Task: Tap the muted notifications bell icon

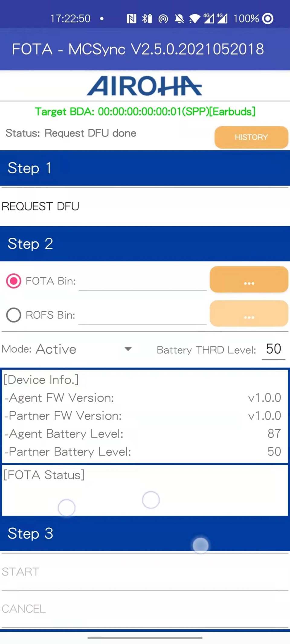Action: pos(179,19)
